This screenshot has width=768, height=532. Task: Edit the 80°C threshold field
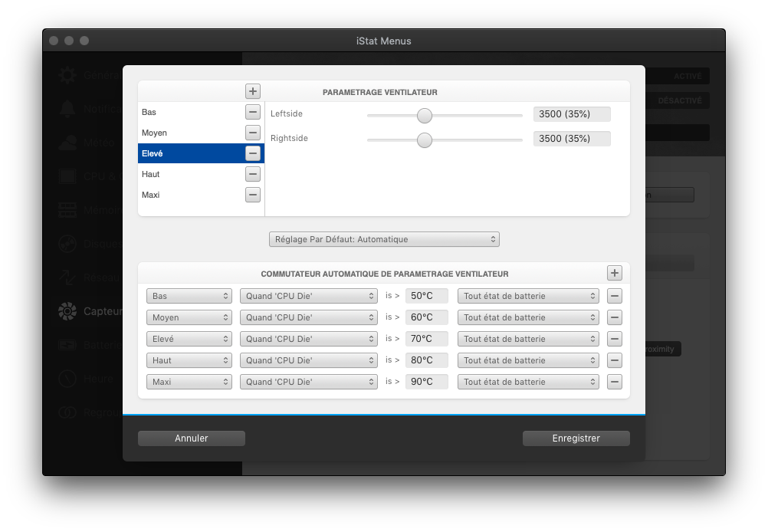pos(427,360)
